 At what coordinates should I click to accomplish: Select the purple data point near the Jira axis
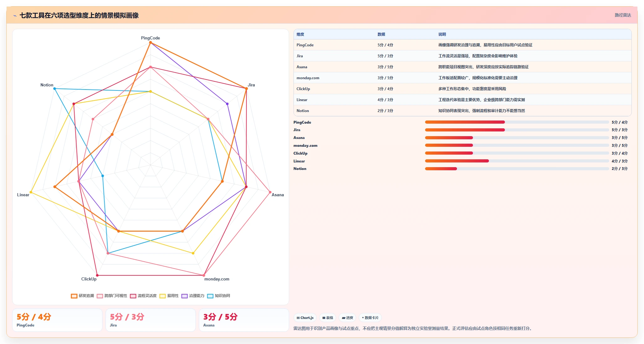pos(227,104)
